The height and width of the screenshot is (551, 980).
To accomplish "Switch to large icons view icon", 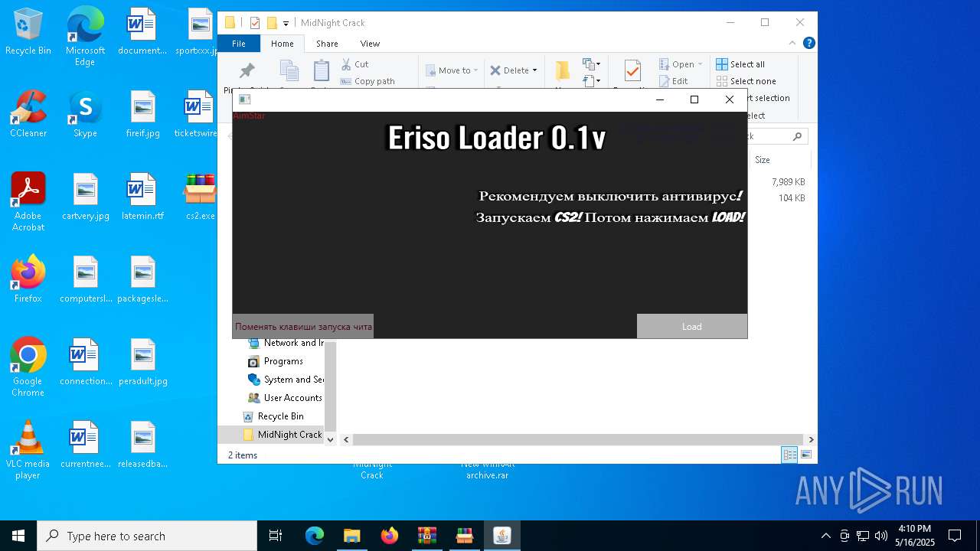I will click(x=805, y=455).
